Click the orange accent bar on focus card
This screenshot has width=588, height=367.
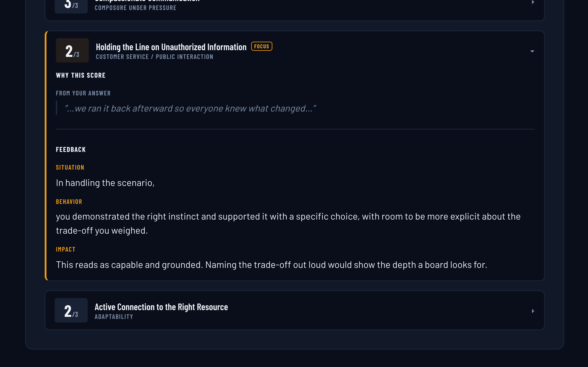46,156
